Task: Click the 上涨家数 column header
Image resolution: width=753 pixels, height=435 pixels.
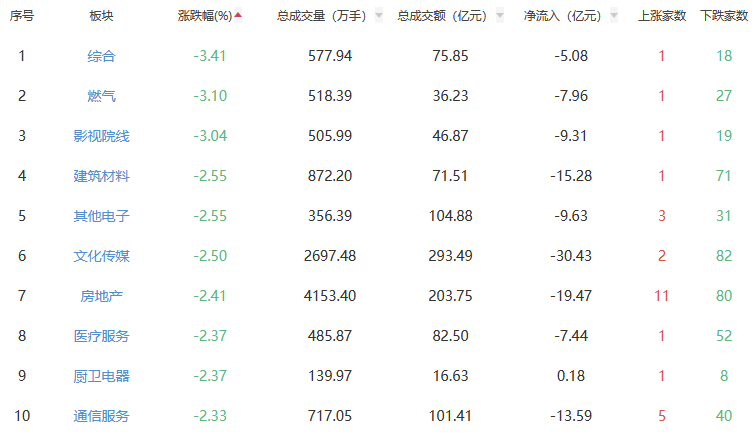Action: (x=662, y=16)
